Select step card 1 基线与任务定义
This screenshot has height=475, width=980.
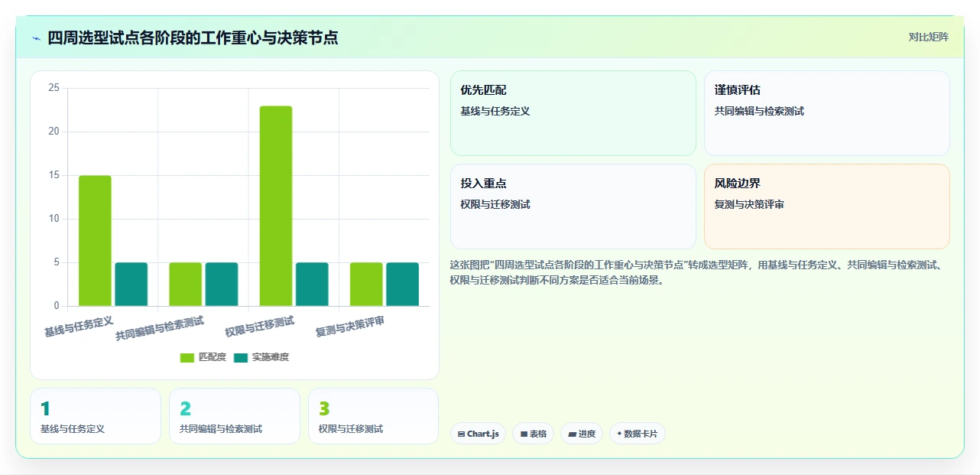click(96, 416)
